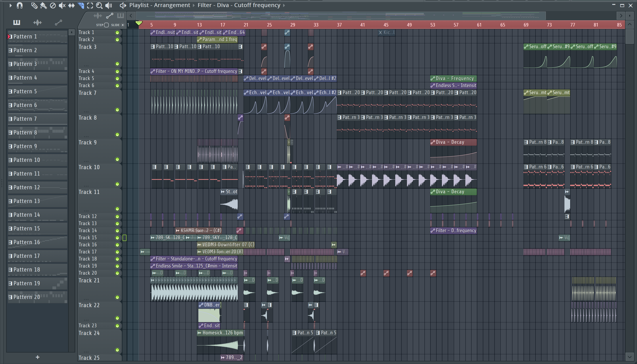Open the Filter - Diva - Cutoff frequency breadcrumb
The height and width of the screenshot is (364, 637).
tap(239, 5)
